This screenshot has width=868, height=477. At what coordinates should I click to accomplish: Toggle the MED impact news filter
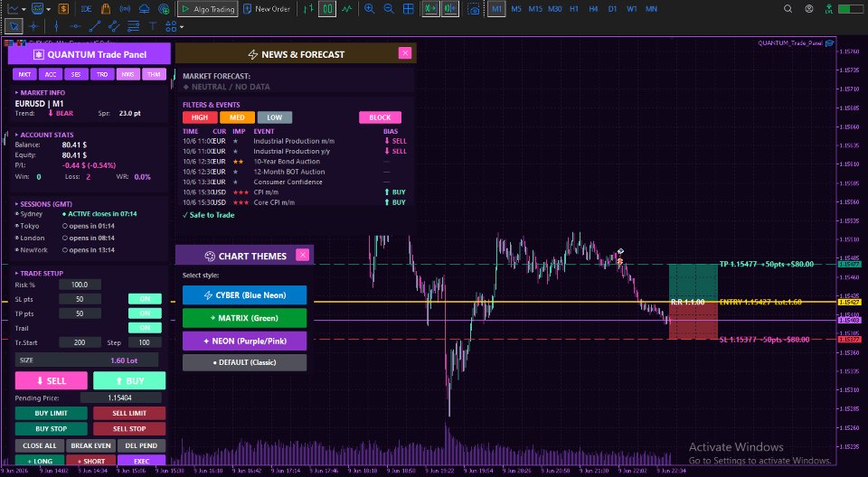pyautogui.click(x=237, y=117)
